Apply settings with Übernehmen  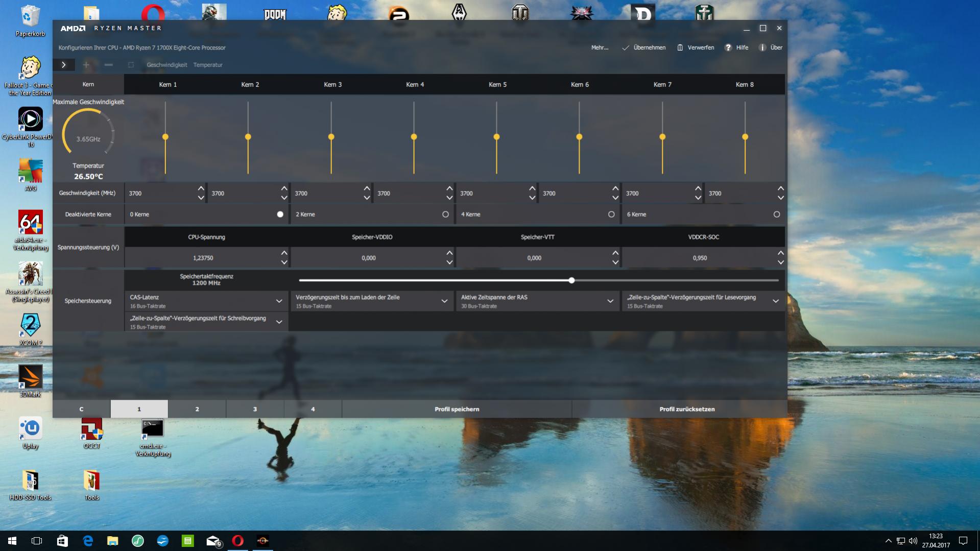(644, 47)
